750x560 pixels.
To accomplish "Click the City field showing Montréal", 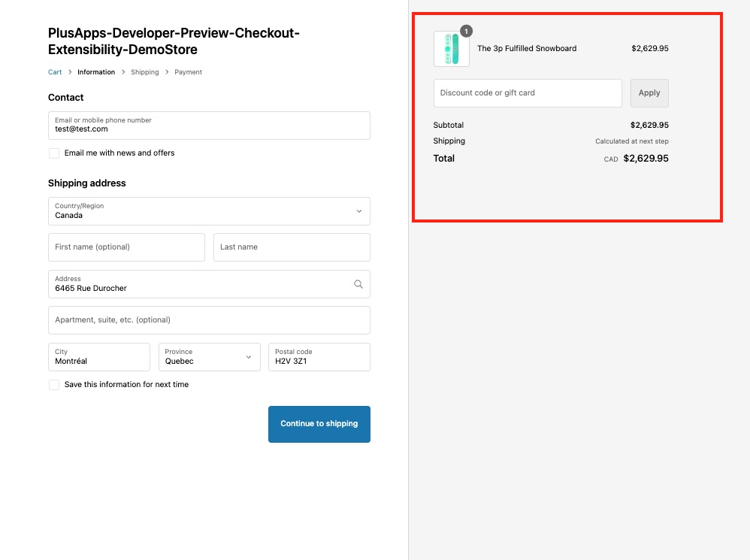I will click(99, 357).
